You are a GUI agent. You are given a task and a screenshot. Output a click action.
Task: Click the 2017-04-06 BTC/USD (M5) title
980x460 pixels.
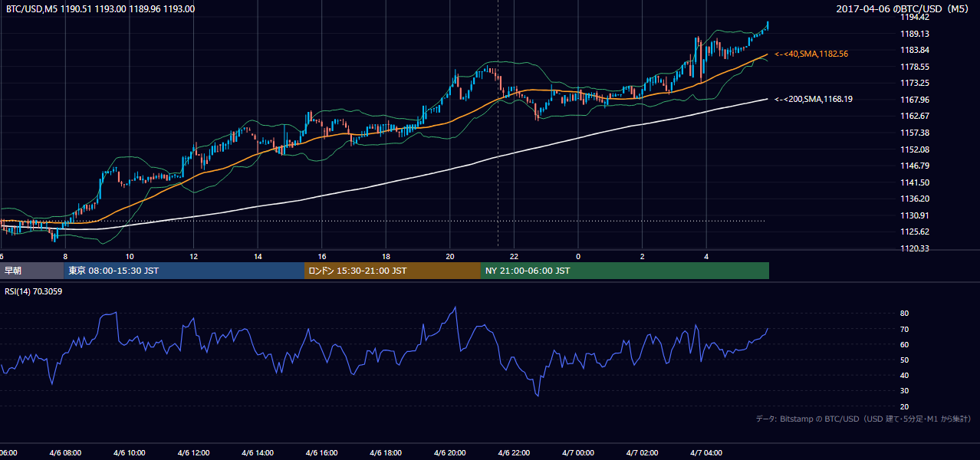pyautogui.click(x=904, y=9)
